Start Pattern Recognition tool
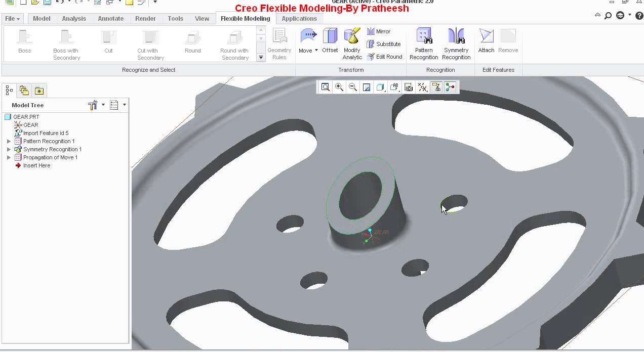 424,44
